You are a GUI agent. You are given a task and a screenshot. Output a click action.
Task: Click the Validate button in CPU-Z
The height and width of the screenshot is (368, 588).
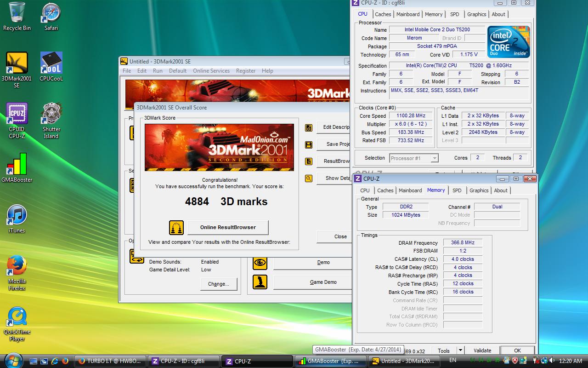click(482, 351)
